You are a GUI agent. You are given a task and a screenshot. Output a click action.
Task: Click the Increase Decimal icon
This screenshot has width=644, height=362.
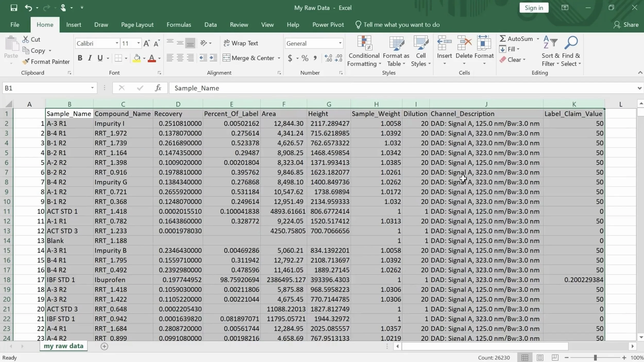pyautogui.click(x=328, y=58)
